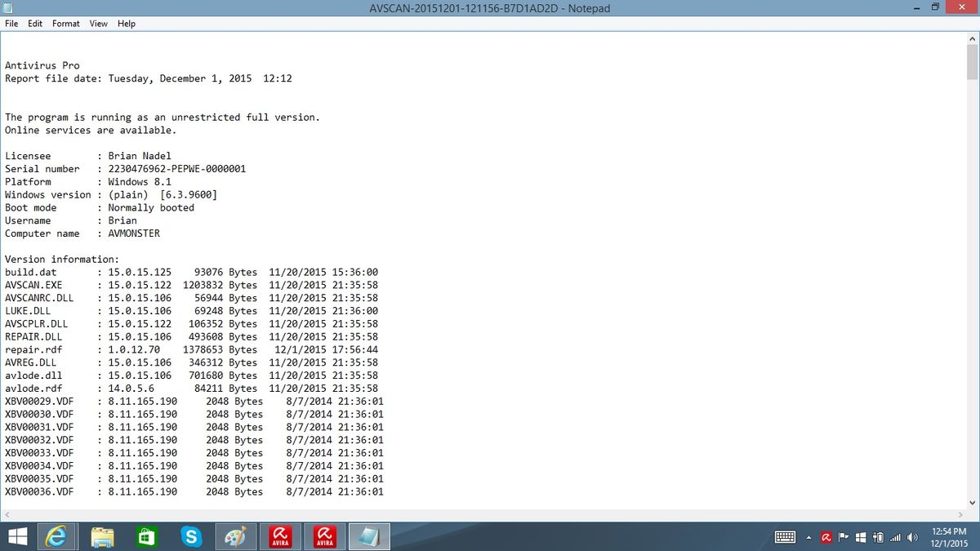This screenshot has width=980, height=551.
Task: Click the build.dat row
Action: point(192,273)
